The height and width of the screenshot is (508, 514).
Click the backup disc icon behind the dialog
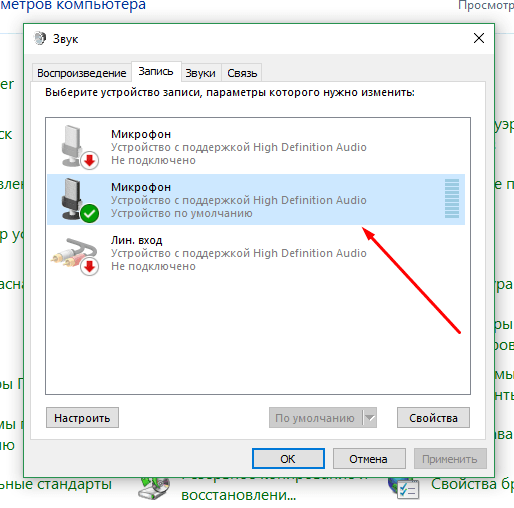click(154, 488)
